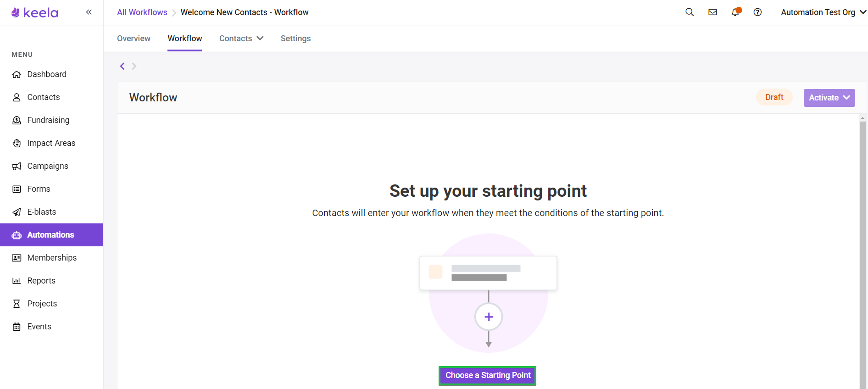Image resolution: width=868 pixels, height=389 pixels.
Task: Collapse the sidebar with double chevron
Action: coord(89,12)
